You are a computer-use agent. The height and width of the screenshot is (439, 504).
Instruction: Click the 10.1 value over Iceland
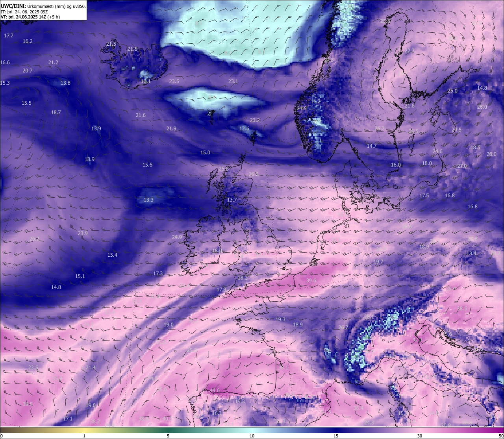tap(146, 82)
